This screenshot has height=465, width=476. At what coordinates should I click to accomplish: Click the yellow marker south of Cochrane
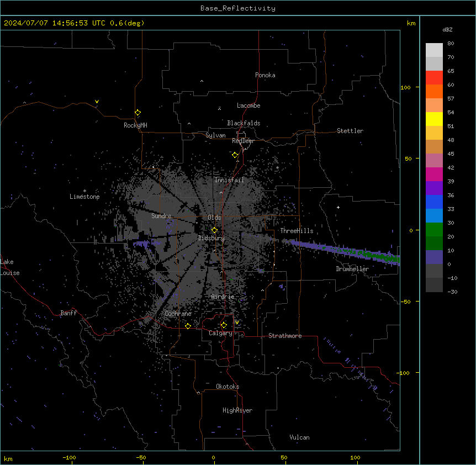(x=188, y=326)
